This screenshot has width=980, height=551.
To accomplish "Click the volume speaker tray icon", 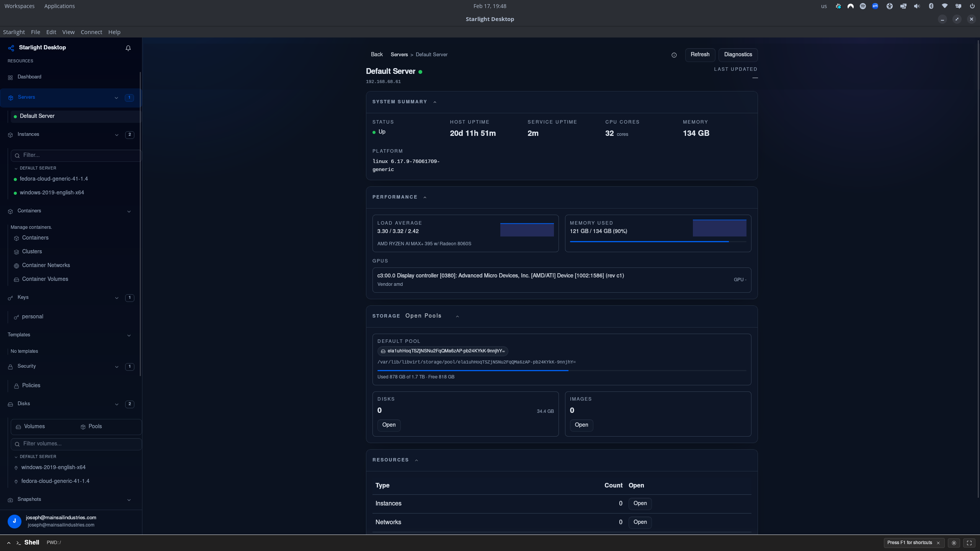I will (917, 6).
